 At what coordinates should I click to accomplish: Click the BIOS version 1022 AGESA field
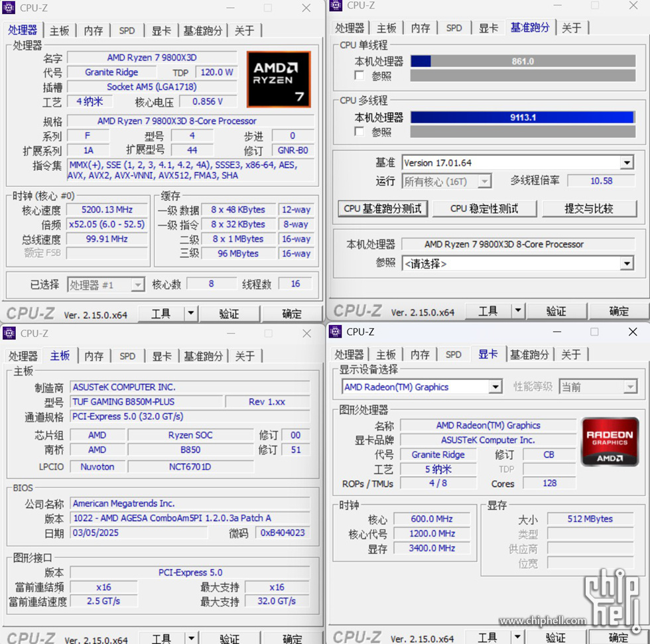(190, 518)
